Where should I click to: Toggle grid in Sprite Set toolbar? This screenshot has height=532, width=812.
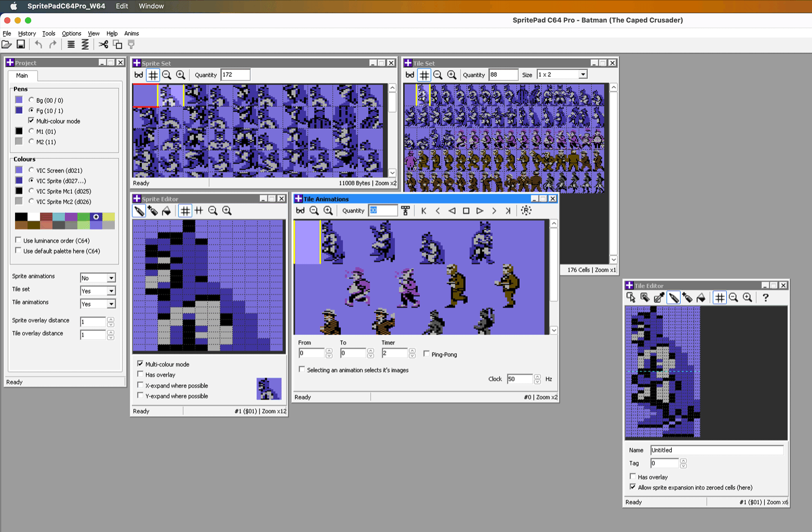tap(153, 75)
